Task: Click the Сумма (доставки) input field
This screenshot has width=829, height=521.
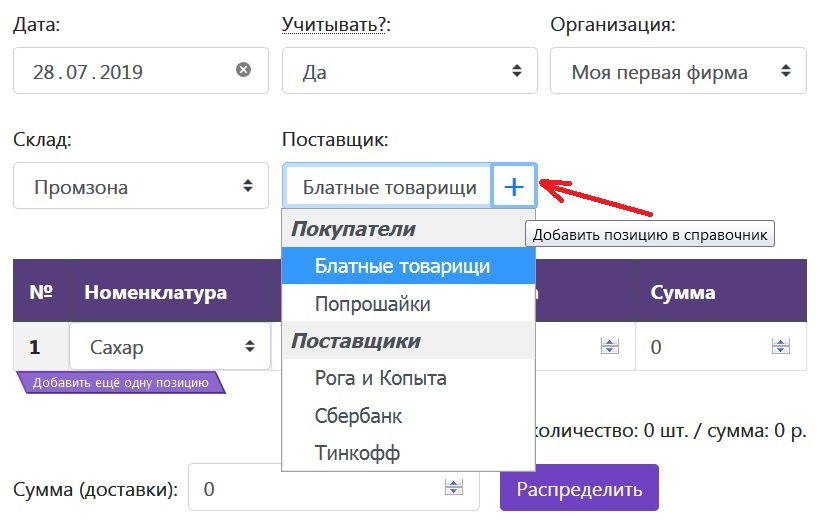Action: pyautogui.click(x=315, y=489)
